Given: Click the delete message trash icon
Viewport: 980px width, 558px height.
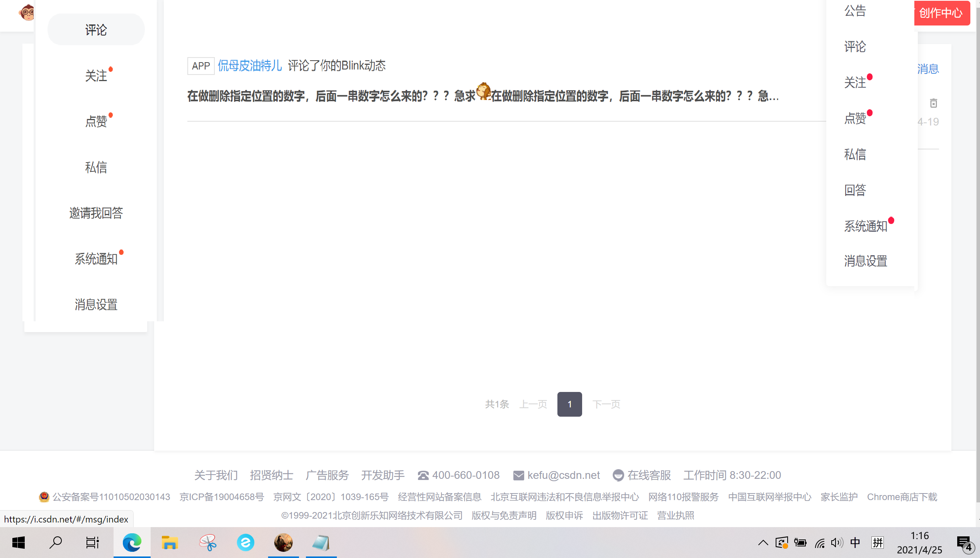Looking at the screenshot, I should click(934, 103).
